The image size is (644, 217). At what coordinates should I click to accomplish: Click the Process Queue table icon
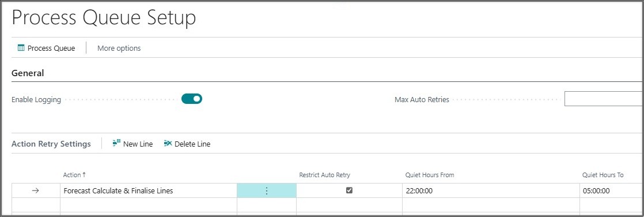21,48
